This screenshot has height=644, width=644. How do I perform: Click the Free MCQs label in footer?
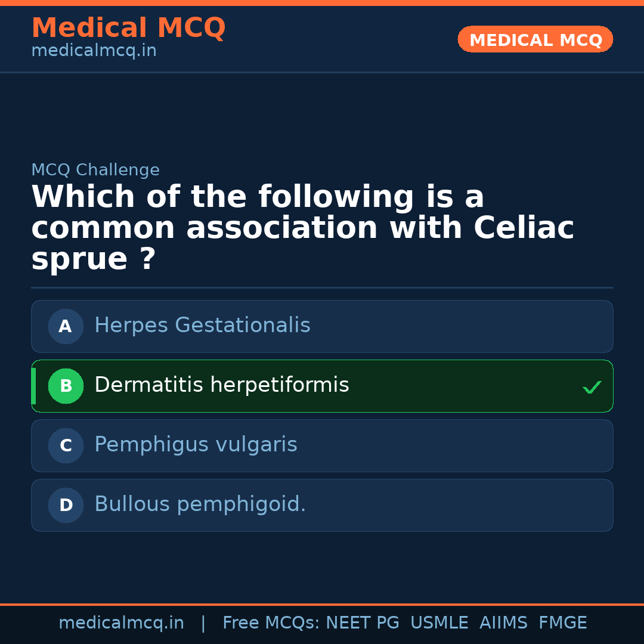tap(271, 623)
